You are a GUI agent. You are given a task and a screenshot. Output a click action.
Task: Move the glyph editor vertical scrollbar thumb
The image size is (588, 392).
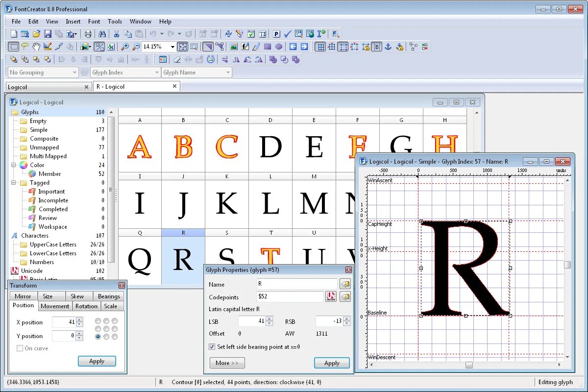[x=567, y=265]
